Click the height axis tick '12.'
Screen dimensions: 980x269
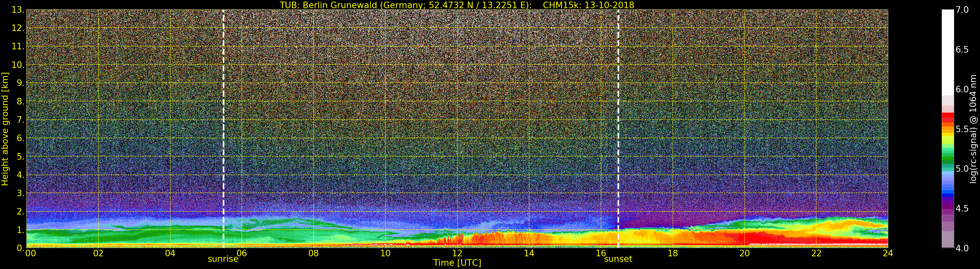pyautogui.click(x=18, y=28)
